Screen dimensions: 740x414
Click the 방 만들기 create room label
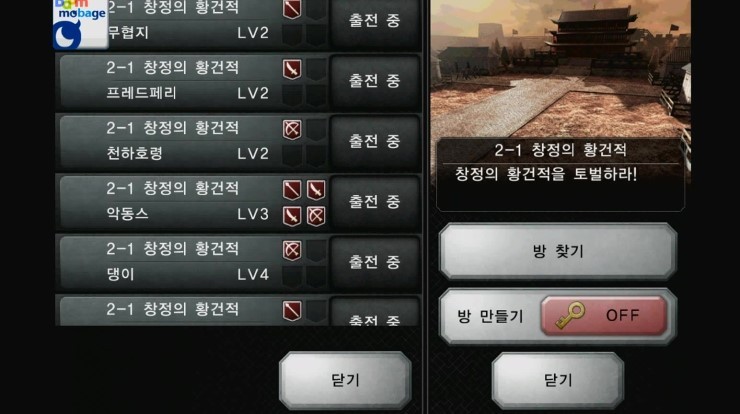(490, 316)
